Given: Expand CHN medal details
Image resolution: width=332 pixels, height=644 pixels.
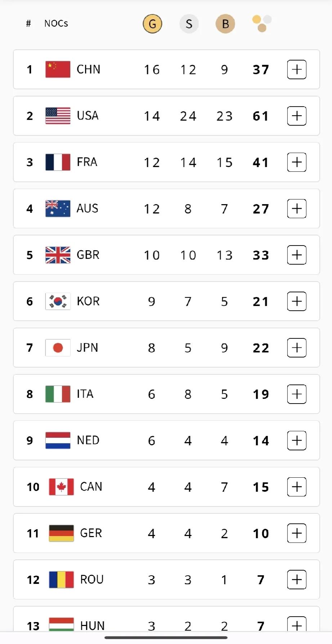Looking at the screenshot, I should coord(297,69).
